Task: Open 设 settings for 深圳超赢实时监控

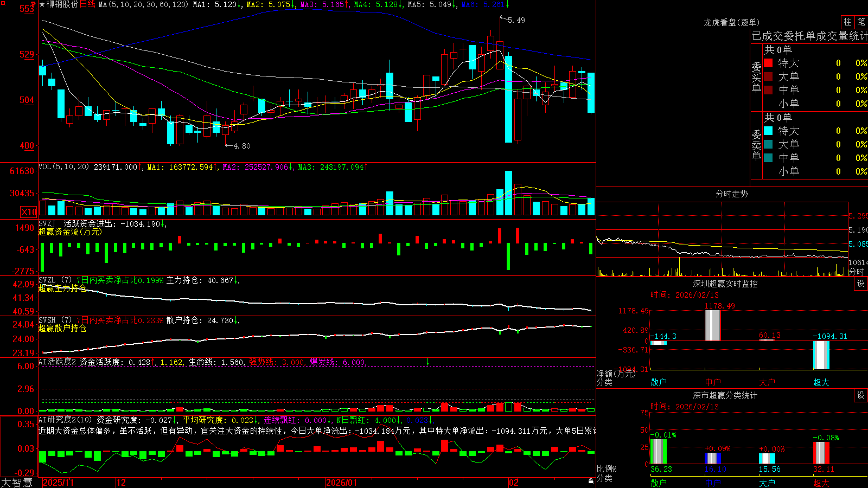Action: (860, 284)
